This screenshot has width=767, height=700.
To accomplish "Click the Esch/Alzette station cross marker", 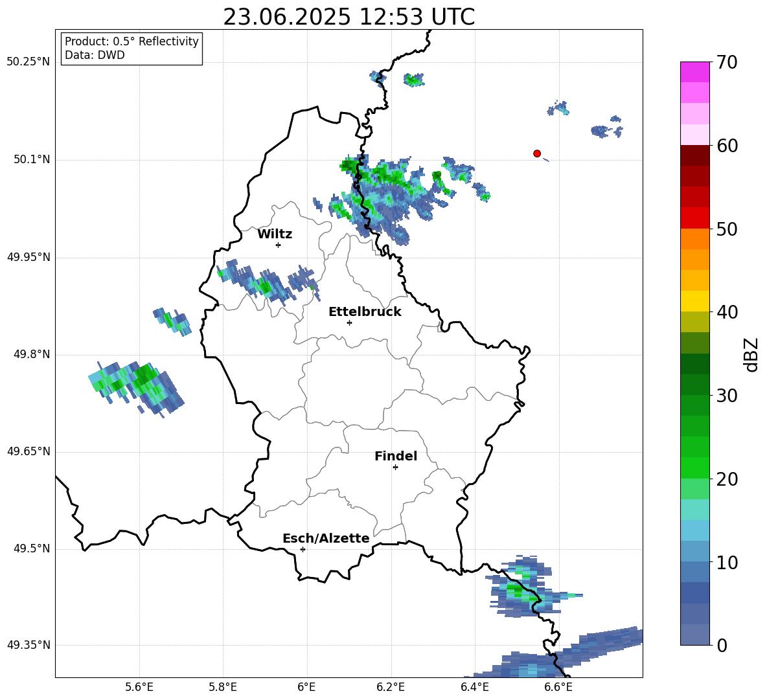I will (x=303, y=549).
